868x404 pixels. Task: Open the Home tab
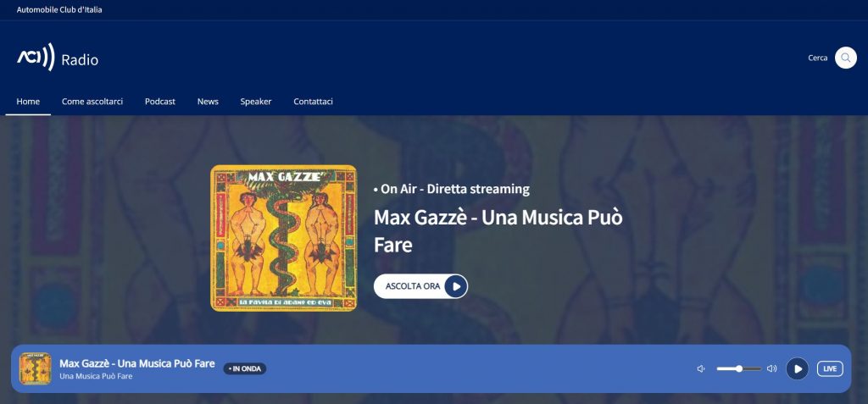(28, 102)
